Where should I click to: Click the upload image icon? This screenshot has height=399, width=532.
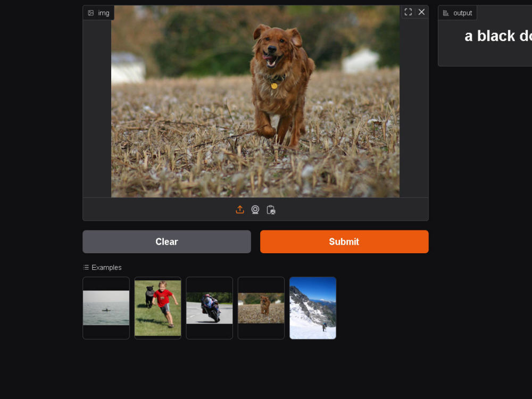(x=239, y=210)
